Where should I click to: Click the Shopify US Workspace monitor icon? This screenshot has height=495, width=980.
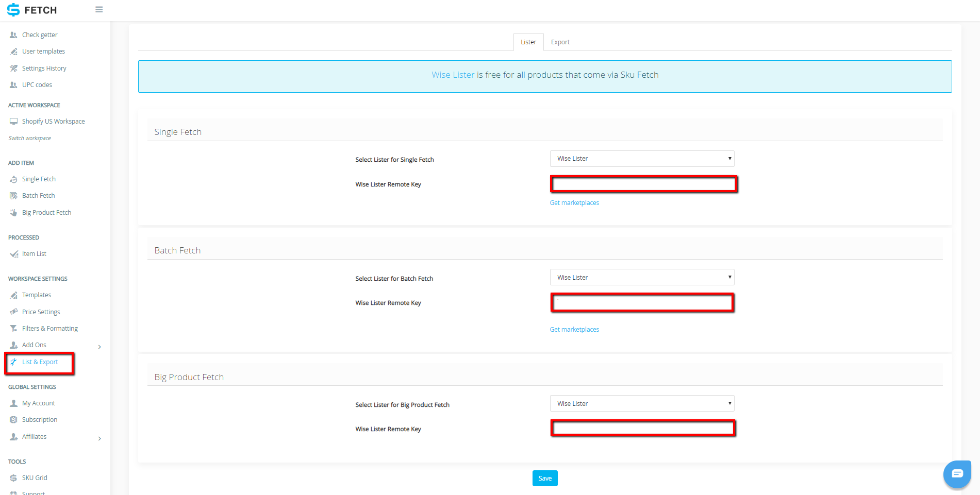pyautogui.click(x=13, y=122)
